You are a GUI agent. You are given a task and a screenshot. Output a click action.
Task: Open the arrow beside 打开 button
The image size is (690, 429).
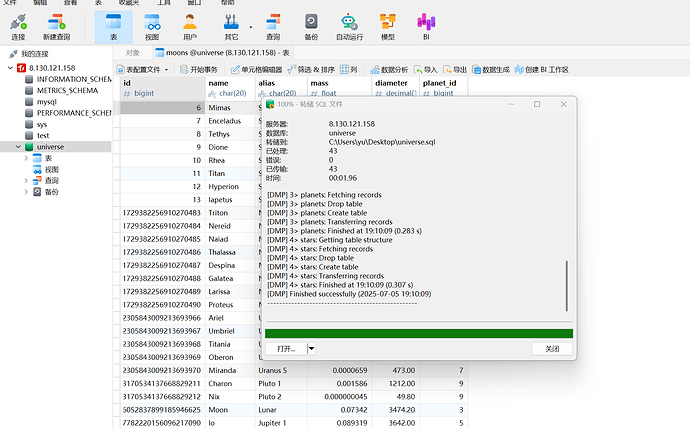tap(311, 349)
